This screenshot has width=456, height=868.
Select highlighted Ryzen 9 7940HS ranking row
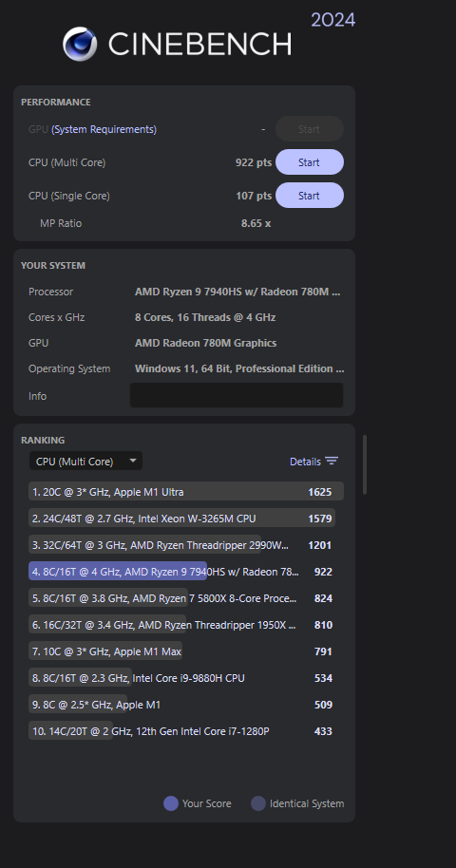186,572
